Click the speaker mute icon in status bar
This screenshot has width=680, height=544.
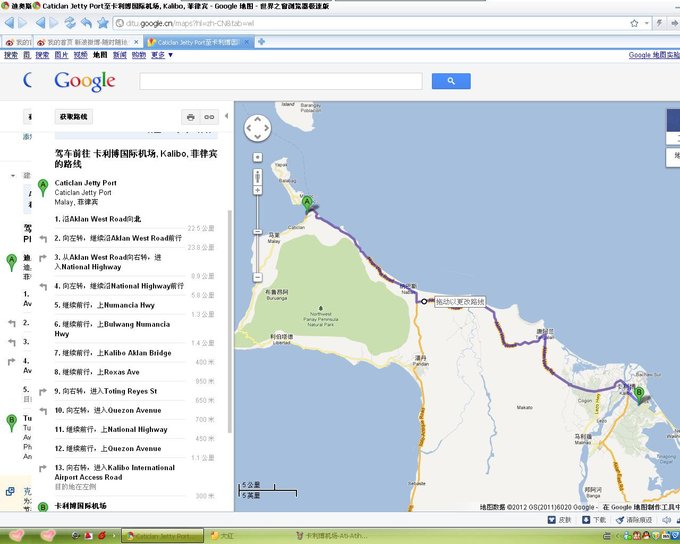pos(667,520)
